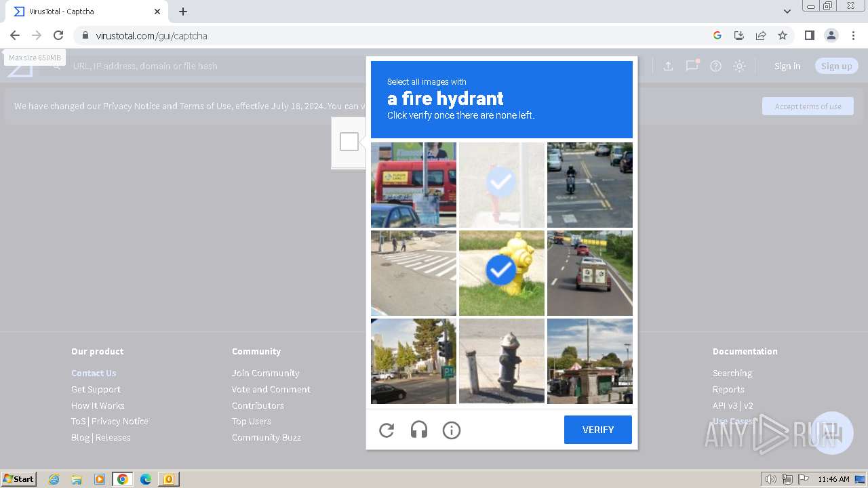The height and width of the screenshot is (488, 868).
Task: Click the taskbar clock 11:46 AM
Action: coord(833,479)
